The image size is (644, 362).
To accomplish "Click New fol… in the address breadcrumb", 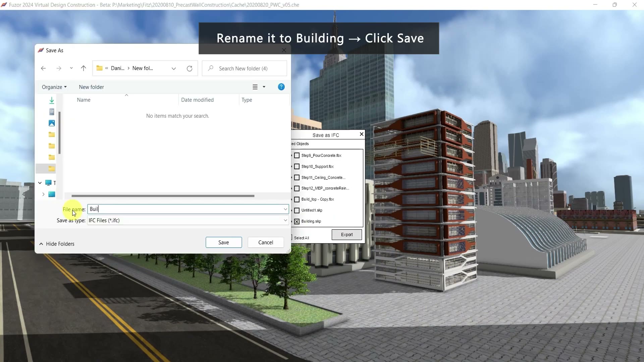I will tap(143, 68).
